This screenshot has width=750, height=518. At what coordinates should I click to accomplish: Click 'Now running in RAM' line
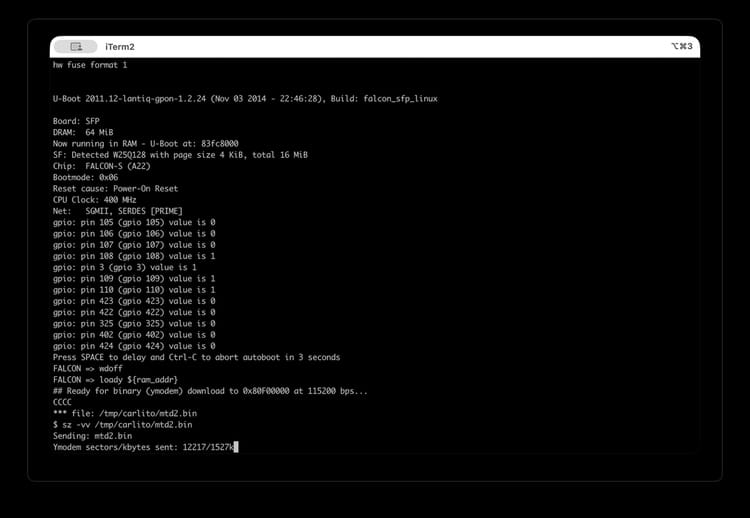(145, 143)
